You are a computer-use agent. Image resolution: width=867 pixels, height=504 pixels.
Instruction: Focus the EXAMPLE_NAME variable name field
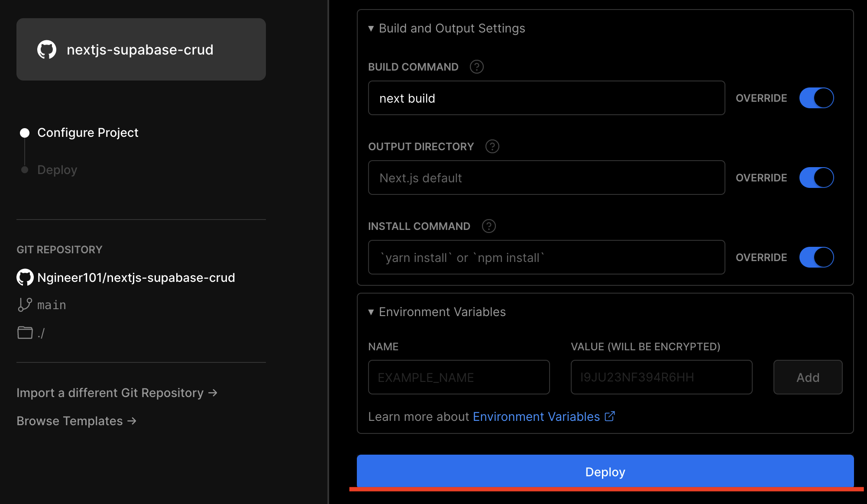[459, 377]
